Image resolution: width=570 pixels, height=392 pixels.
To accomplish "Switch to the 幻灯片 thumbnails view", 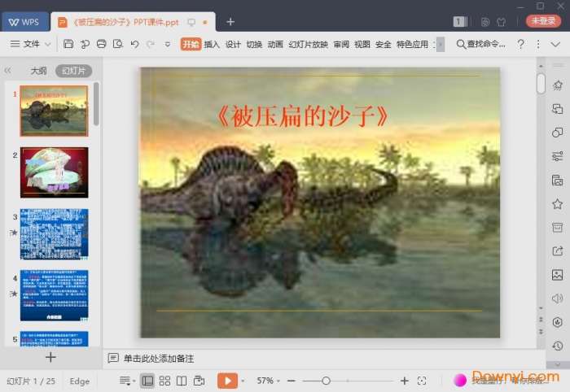I will (x=74, y=71).
